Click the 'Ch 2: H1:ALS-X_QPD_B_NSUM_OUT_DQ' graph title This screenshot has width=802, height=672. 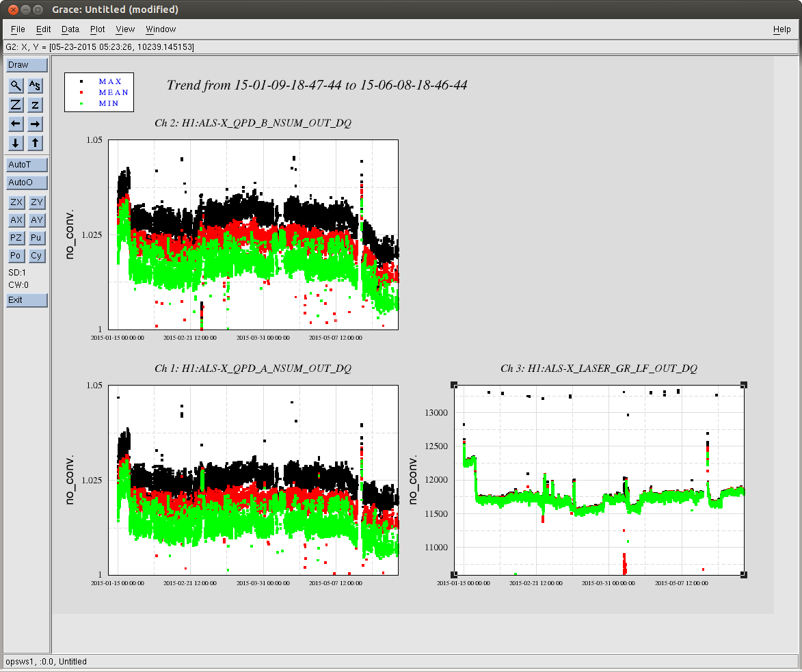coord(253,123)
